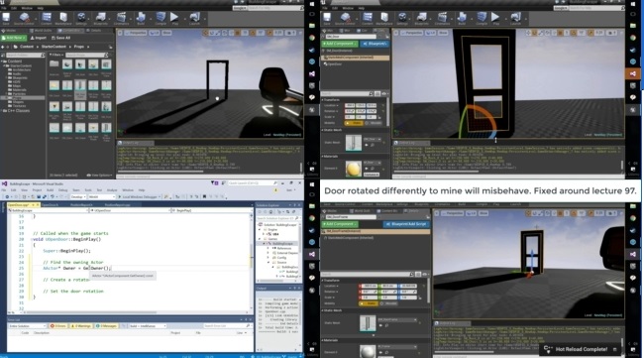644x358 pixels.
Task: Click Build icon in Content Browser editor toolbar
Action: coord(141,17)
